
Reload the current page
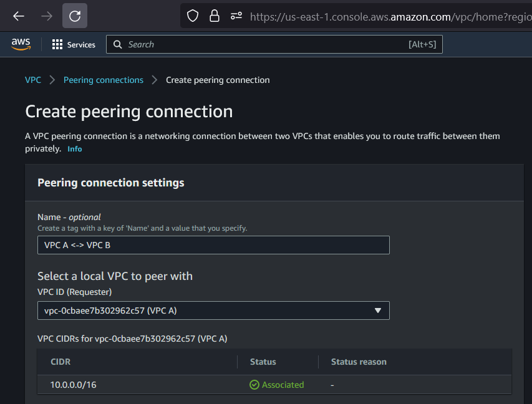click(75, 16)
